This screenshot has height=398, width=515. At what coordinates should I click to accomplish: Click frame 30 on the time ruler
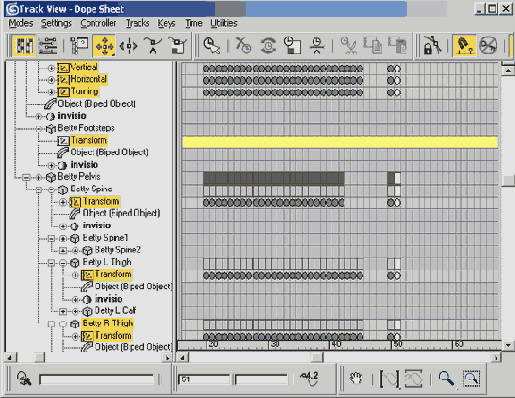274,344
